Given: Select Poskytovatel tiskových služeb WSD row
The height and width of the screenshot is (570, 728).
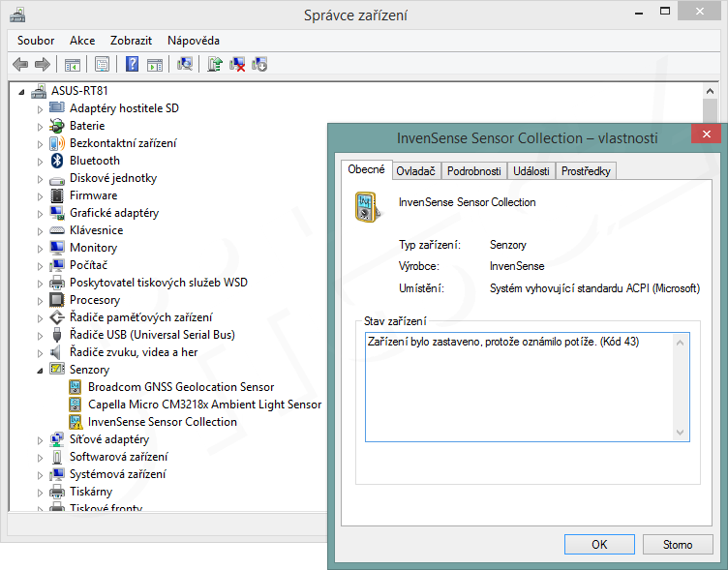Looking at the screenshot, I should click(x=158, y=283).
